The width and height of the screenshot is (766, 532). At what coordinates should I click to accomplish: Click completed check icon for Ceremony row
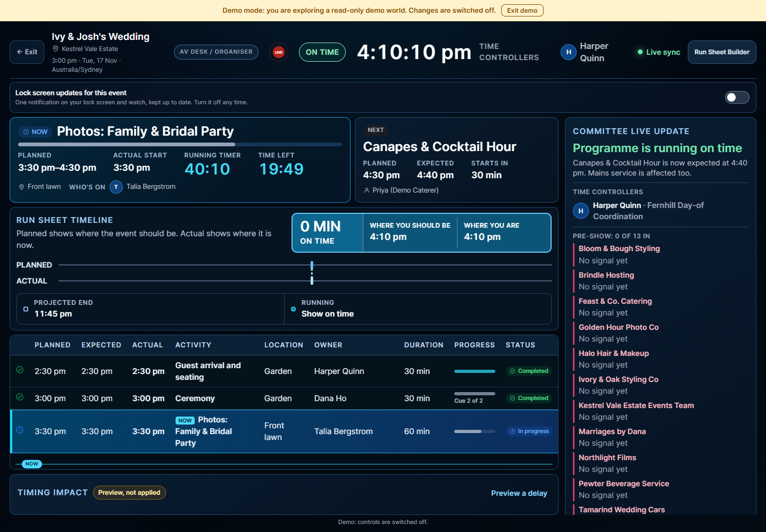[20, 397]
